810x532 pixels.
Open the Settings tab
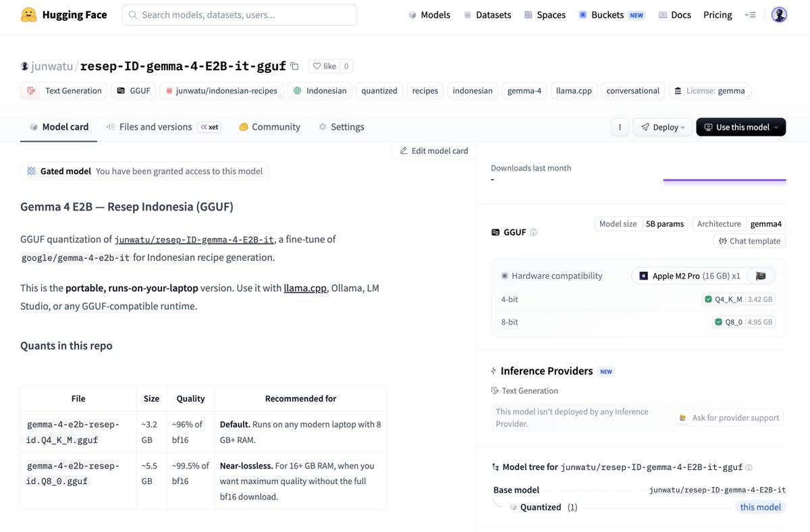341,127
